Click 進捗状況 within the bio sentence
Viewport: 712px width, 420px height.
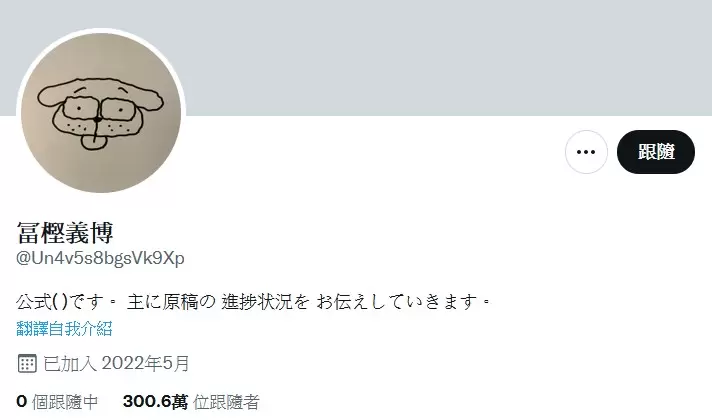click(x=257, y=301)
